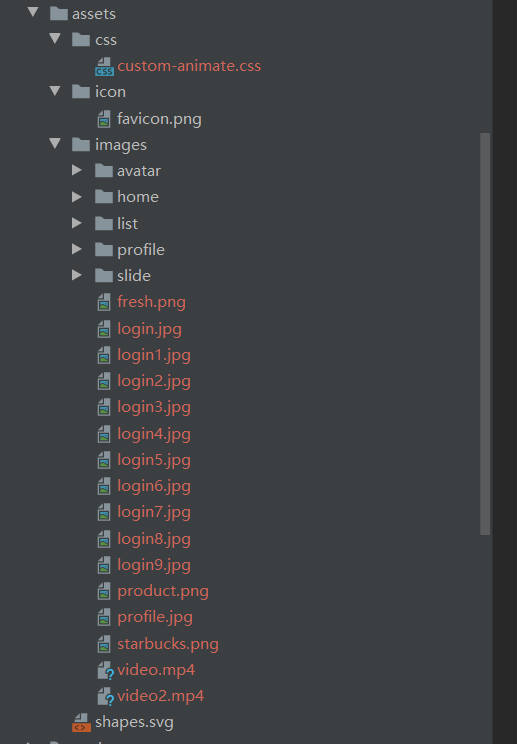Viewport: 517px width, 744px height.
Task: Click the avatar folder icon
Action: pos(103,170)
